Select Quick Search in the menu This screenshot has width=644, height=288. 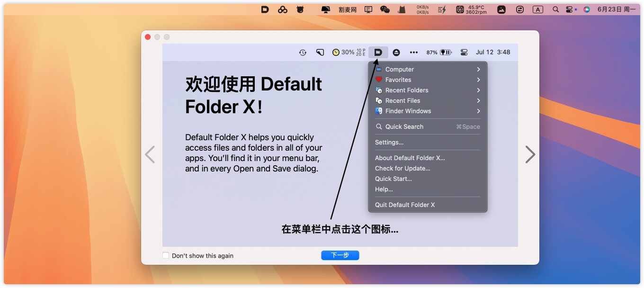[x=428, y=126]
